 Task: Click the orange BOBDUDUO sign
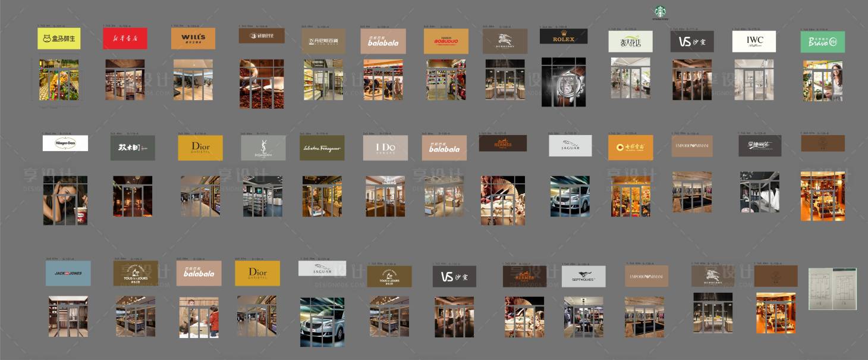tap(446, 41)
